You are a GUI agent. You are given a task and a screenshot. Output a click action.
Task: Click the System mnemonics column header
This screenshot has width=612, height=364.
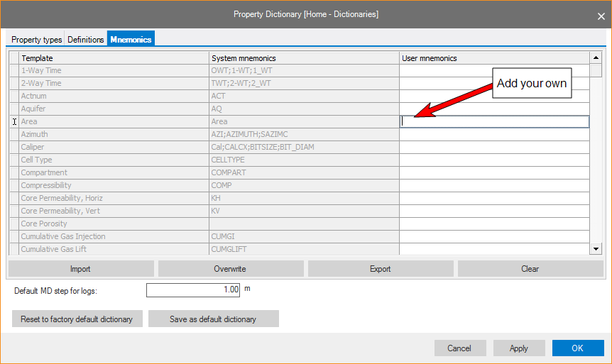[304, 58]
